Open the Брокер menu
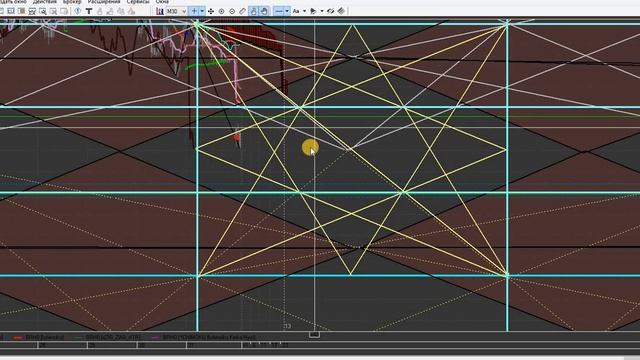The height and width of the screenshot is (360, 640). pyautogui.click(x=72, y=2)
